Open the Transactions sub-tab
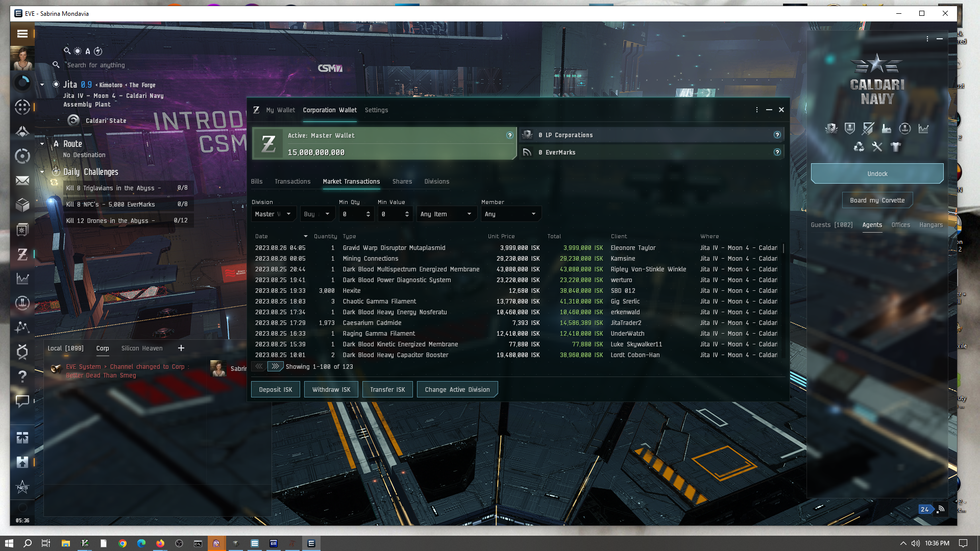 pos(292,182)
